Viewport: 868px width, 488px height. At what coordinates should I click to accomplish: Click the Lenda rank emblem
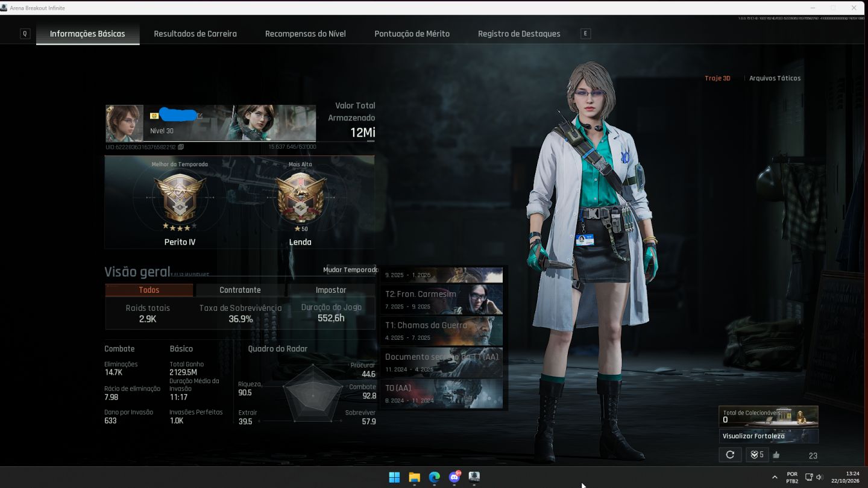(300, 198)
